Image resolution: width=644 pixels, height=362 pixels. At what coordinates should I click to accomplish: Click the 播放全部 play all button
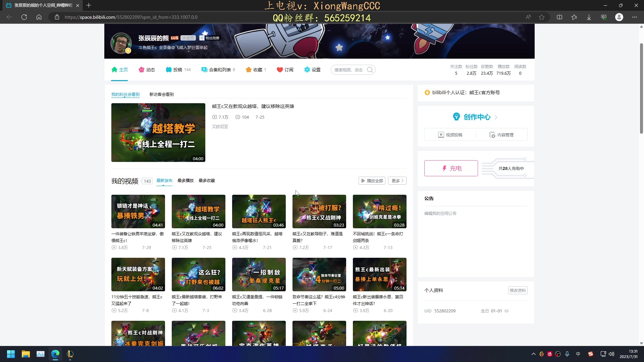coord(372,180)
